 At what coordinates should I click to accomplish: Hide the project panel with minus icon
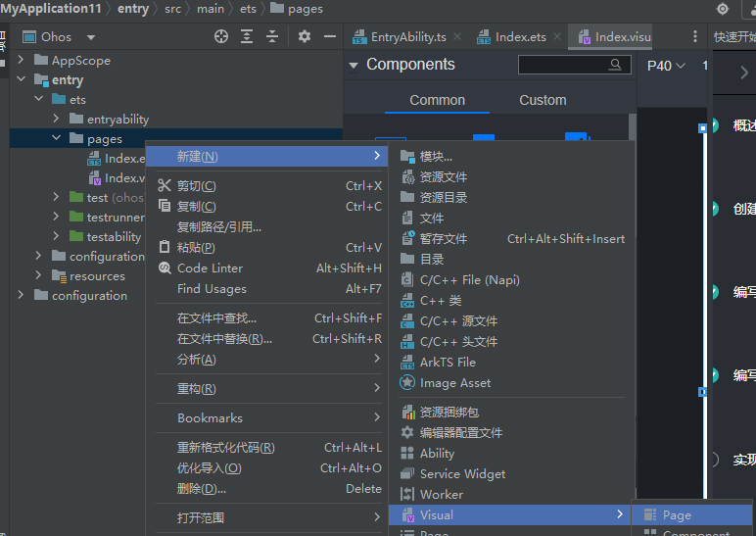point(330,36)
